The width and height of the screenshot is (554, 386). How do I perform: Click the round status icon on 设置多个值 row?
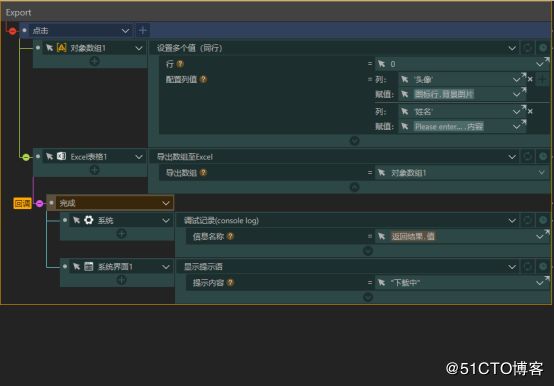[543, 48]
